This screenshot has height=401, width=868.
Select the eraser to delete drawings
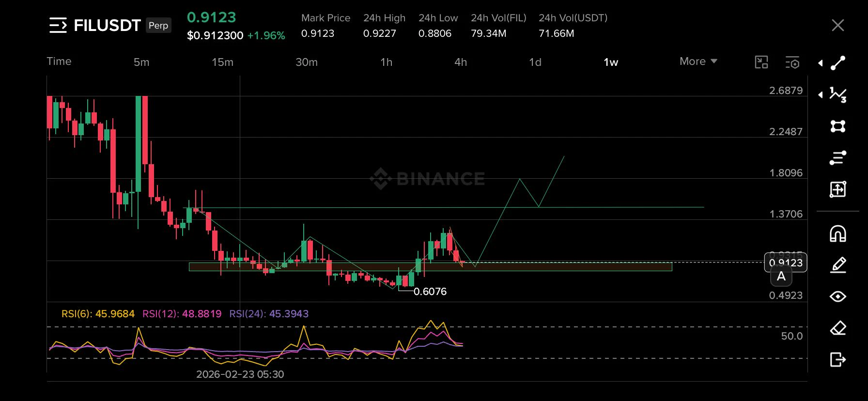click(x=838, y=328)
